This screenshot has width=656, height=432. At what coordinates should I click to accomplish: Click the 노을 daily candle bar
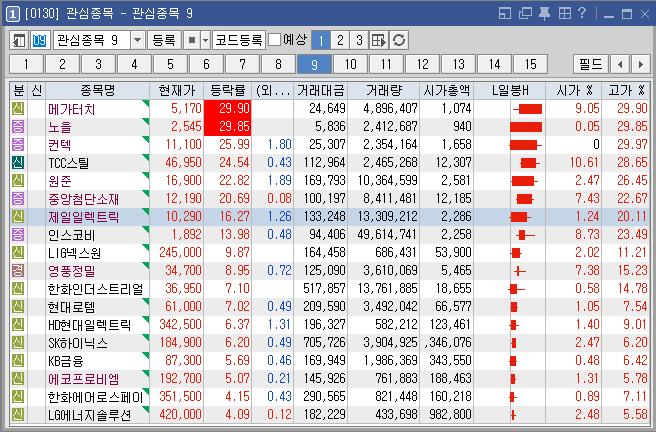coord(526,127)
